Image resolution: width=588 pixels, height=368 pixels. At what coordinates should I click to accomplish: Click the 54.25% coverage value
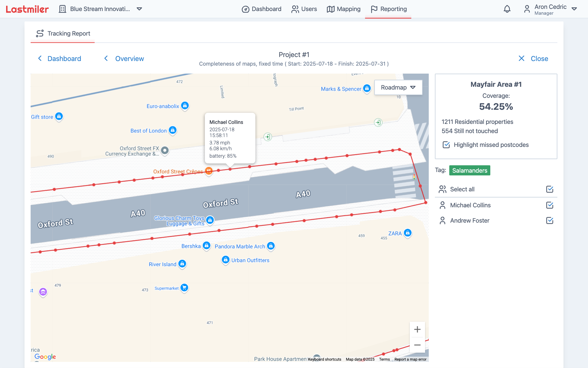496,107
